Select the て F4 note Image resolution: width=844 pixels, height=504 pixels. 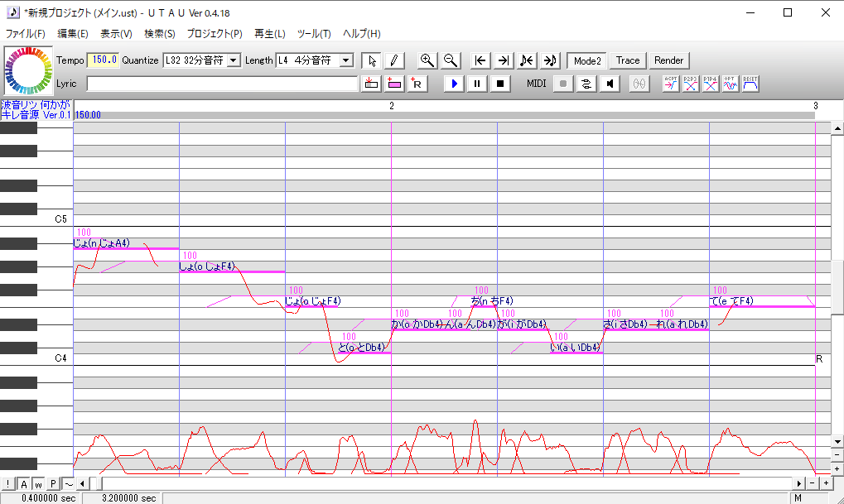click(x=762, y=301)
